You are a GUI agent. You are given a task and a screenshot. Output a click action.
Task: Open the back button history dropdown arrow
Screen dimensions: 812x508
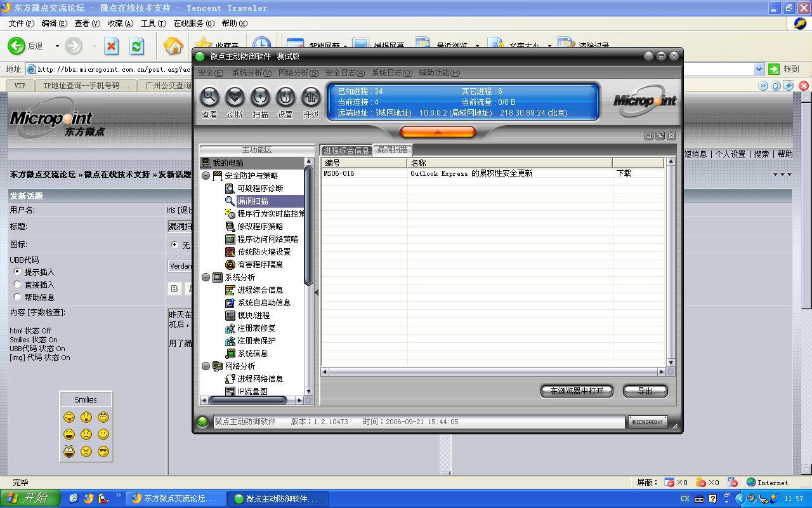pyautogui.click(x=57, y=46)
